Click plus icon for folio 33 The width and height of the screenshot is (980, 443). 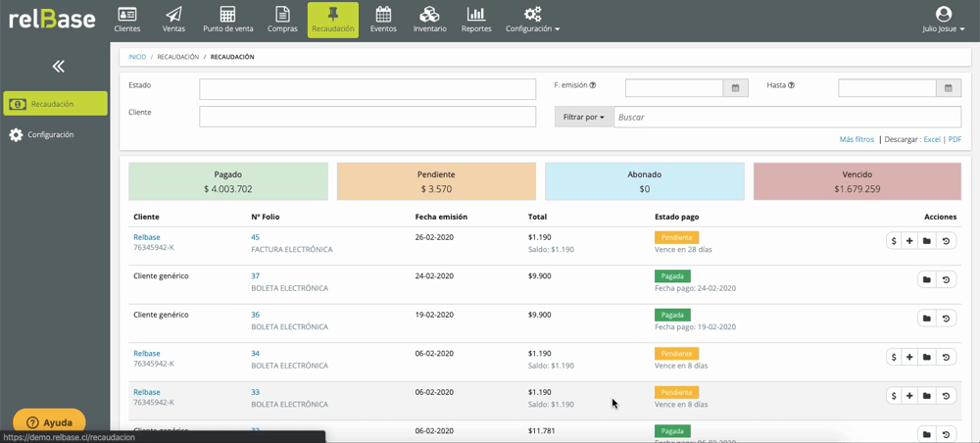tap(910, 396)
